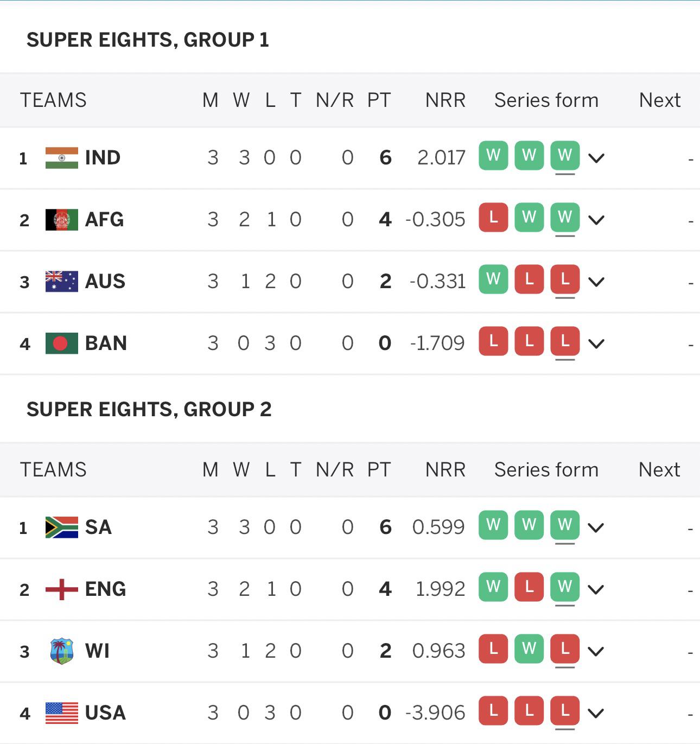Open USA's series form dropdown arrow

click(596, 714)
